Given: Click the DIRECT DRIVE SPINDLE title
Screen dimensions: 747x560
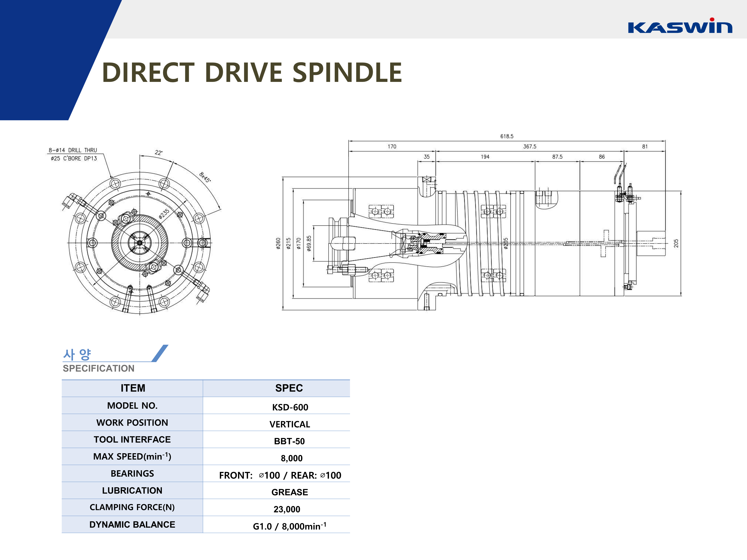Looking at the screenshot, I should [x=252, y=72].
